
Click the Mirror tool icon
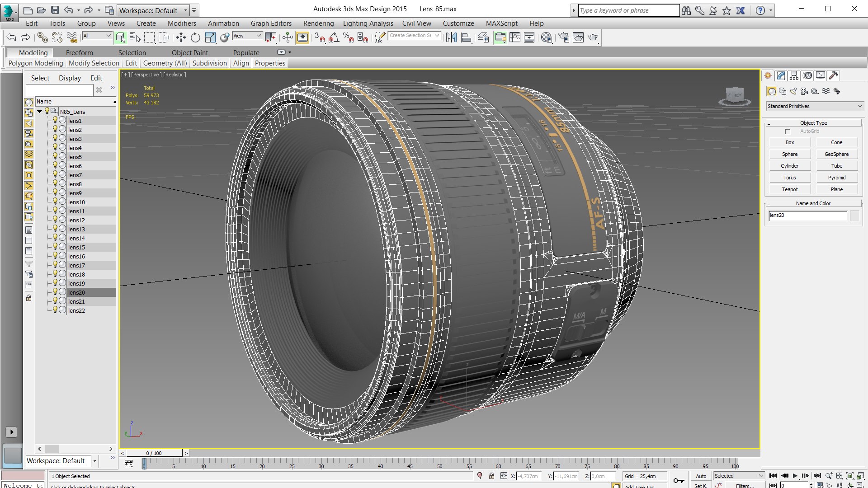[x=451, y=38]
